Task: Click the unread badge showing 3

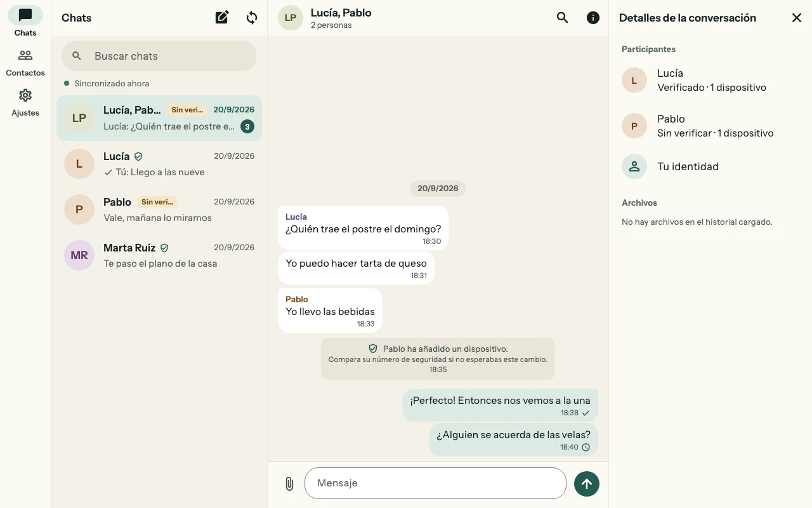Action: pyautogui.click(x=247, y=126)
